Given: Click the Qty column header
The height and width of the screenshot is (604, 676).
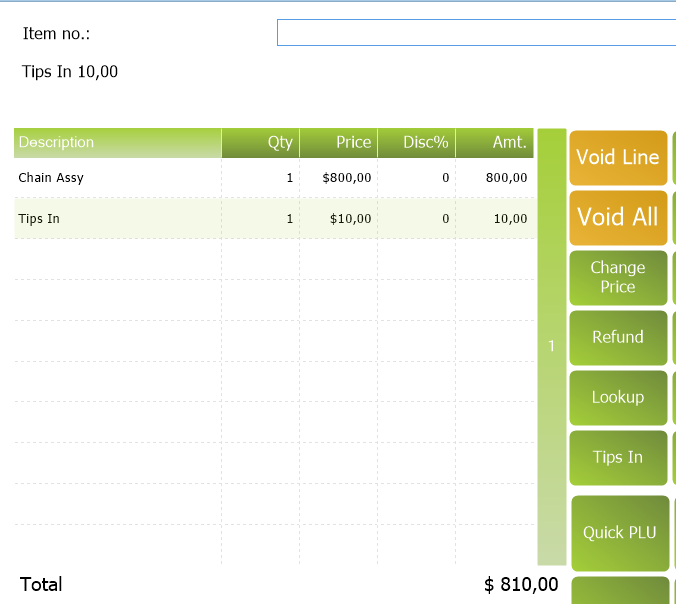Looking at the screenshot, I should [x=261, y=142].
